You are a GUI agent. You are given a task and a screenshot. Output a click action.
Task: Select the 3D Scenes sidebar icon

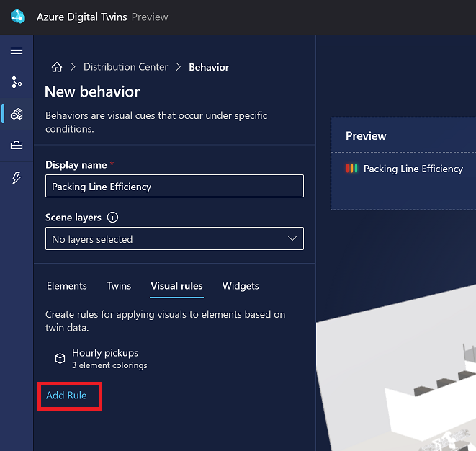coord(17,114)
